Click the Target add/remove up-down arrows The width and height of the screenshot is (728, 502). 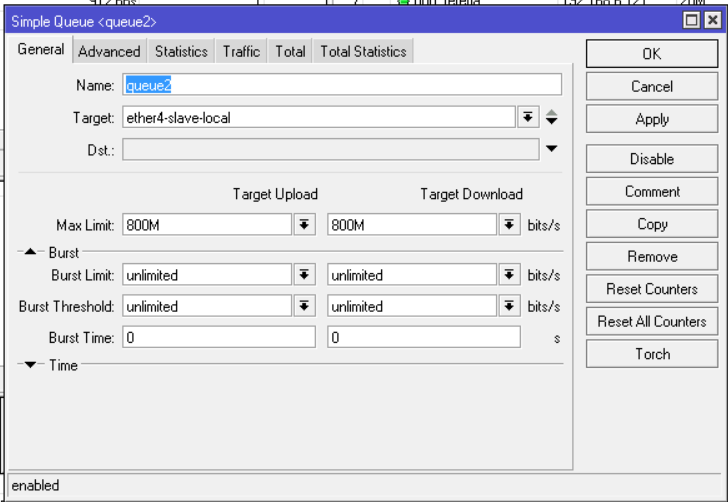(x=551, y=117)
